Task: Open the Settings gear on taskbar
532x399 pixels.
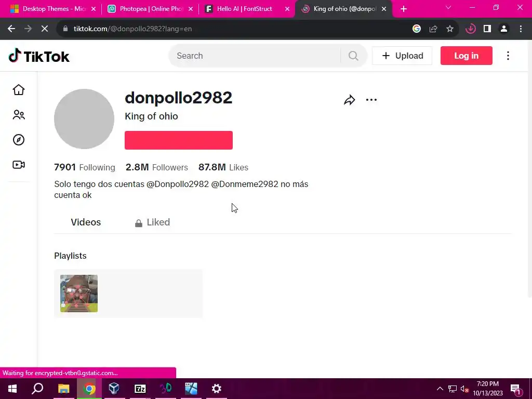Action: 217,389
